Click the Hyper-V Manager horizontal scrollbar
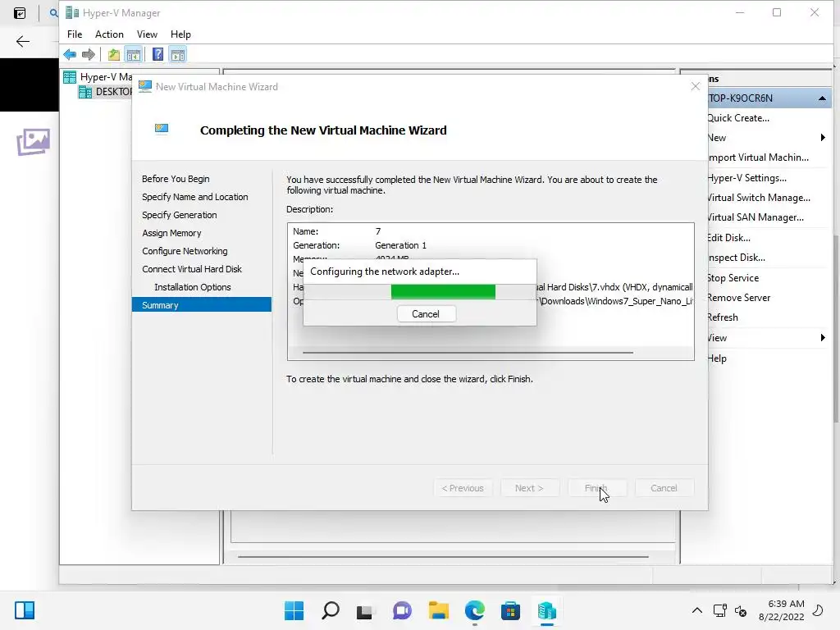The width and height of the screenshot is (840, 630). 443,557
